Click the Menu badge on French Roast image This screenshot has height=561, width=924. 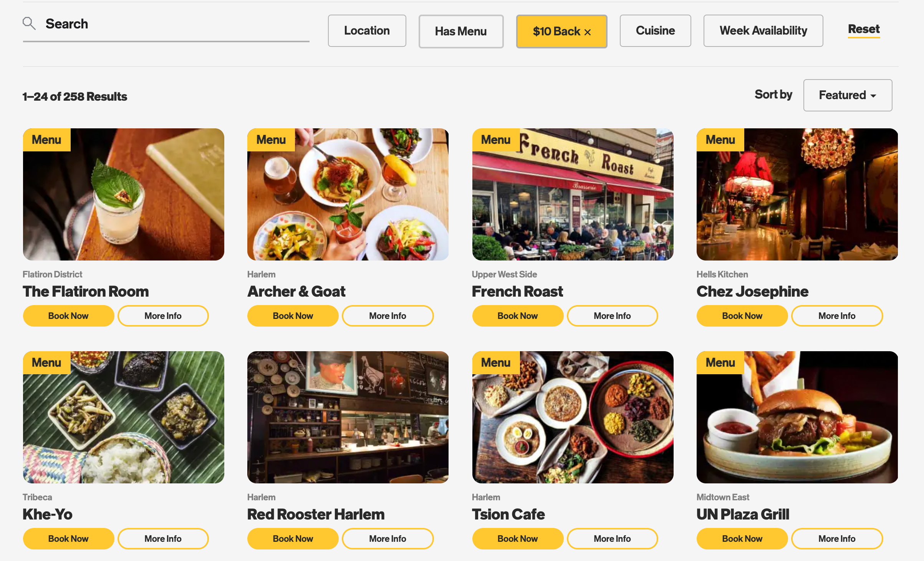point(496,140)
